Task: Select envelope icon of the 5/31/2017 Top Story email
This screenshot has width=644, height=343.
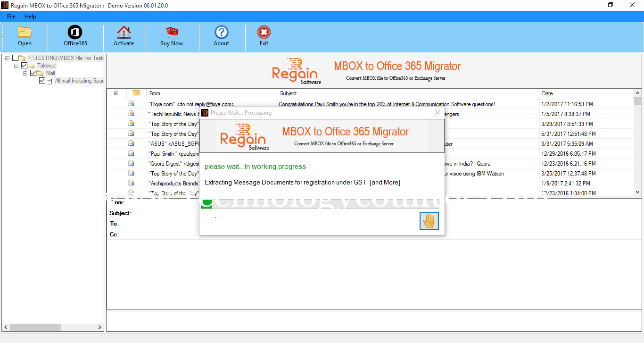Action: [x=131, y=134]
